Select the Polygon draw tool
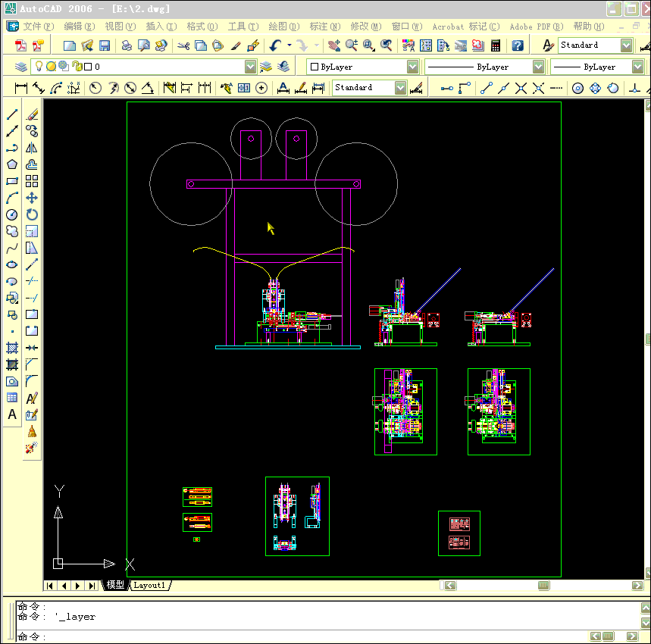 (12, 164)
